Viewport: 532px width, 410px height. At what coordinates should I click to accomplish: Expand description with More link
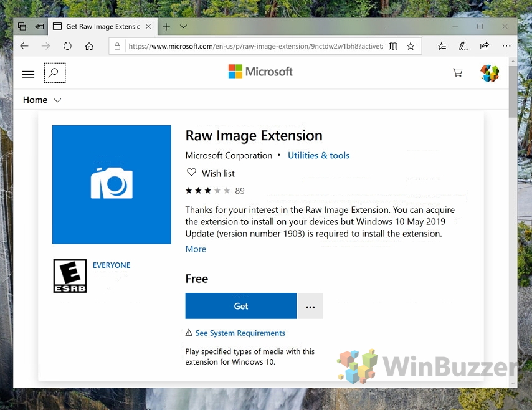tap(196, 249)
